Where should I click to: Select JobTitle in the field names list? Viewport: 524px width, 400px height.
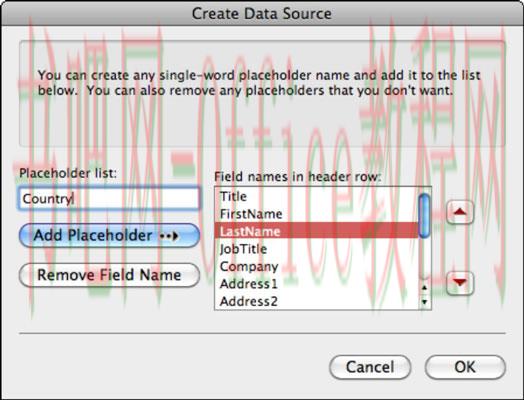[x=316, y=249]
